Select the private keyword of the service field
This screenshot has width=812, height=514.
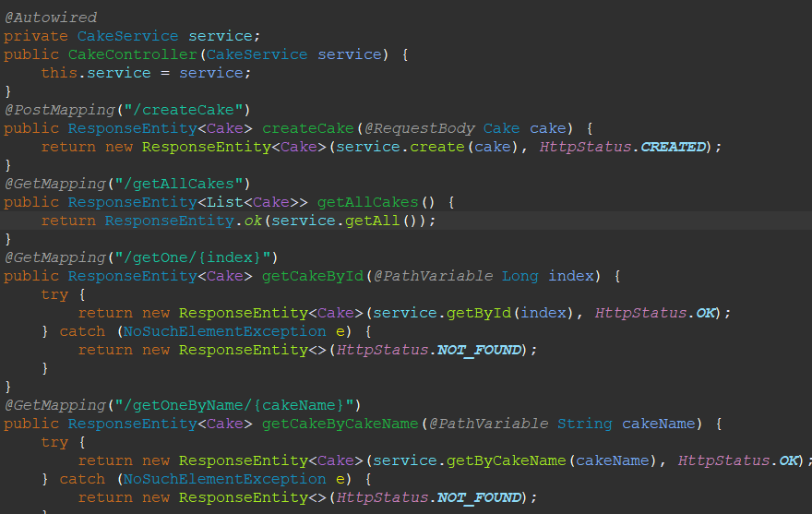[x=36, y=36]
